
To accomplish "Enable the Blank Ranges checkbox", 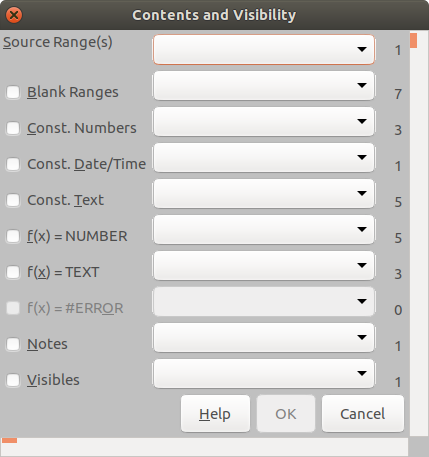I will (x=13, y=92).
